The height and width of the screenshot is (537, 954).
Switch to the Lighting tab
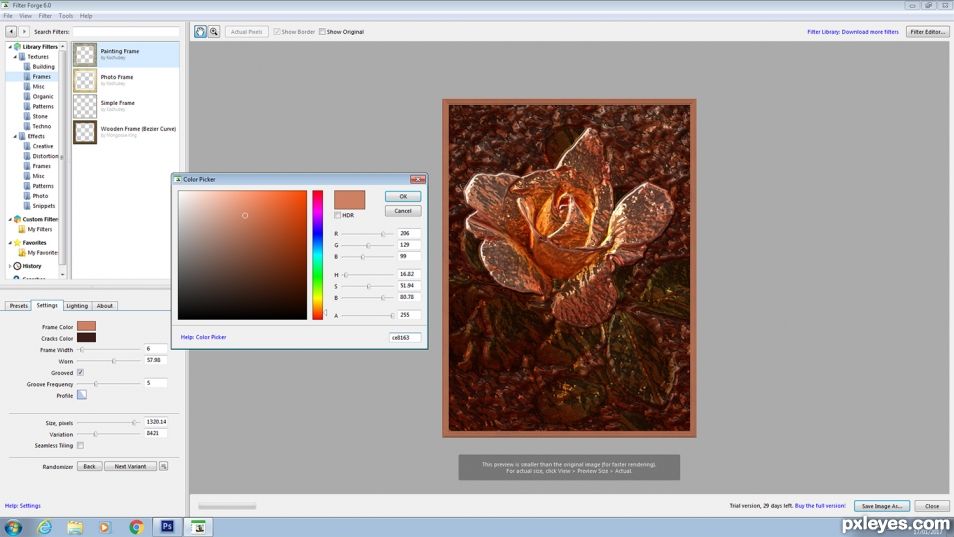(77, 305)
